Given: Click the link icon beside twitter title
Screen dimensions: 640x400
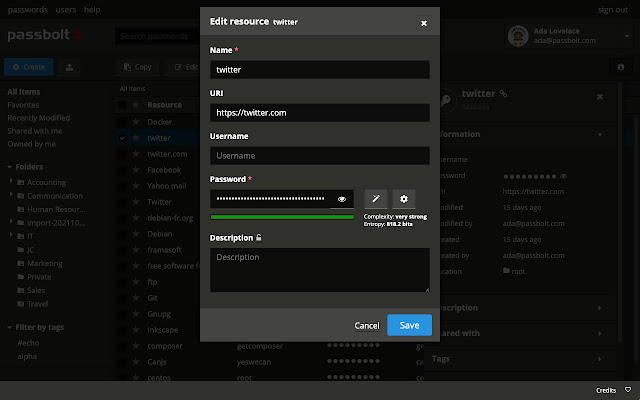Looking at the screenshot, I should pyautogui.click(x=504, y=94).
